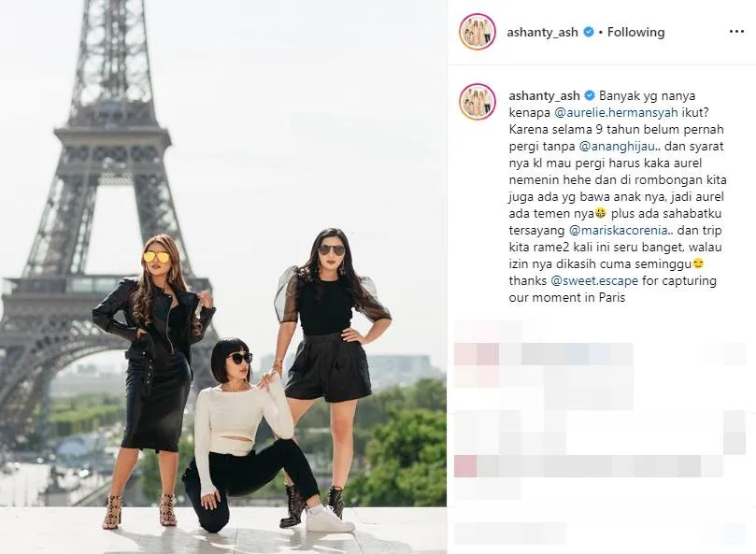Click the smirking emoji after "seminggu"
The width and height of the screenshot is (756, 554).
click(698, 263)
